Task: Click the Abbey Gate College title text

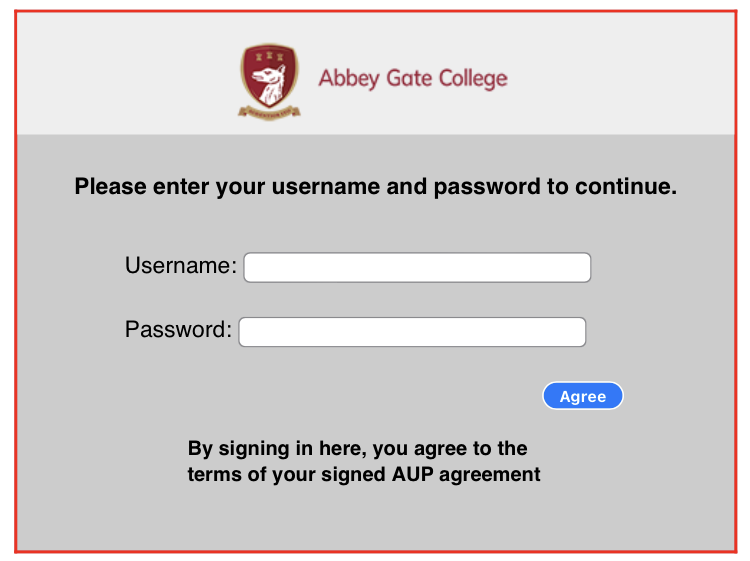Action: (x=413, y=78)
